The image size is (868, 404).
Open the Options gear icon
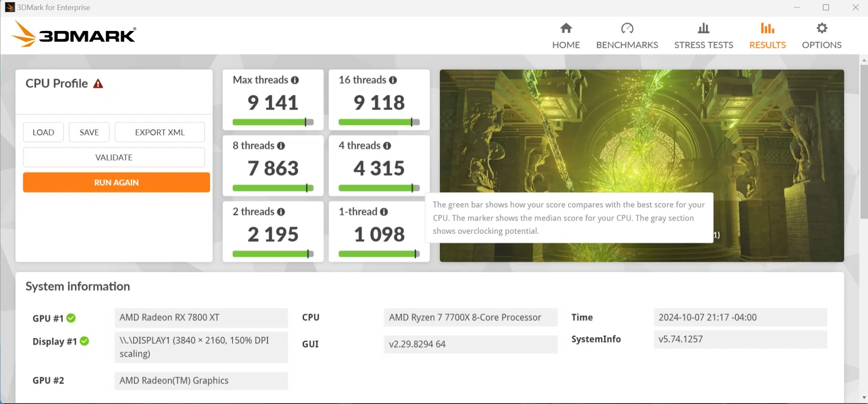[822, 28]
